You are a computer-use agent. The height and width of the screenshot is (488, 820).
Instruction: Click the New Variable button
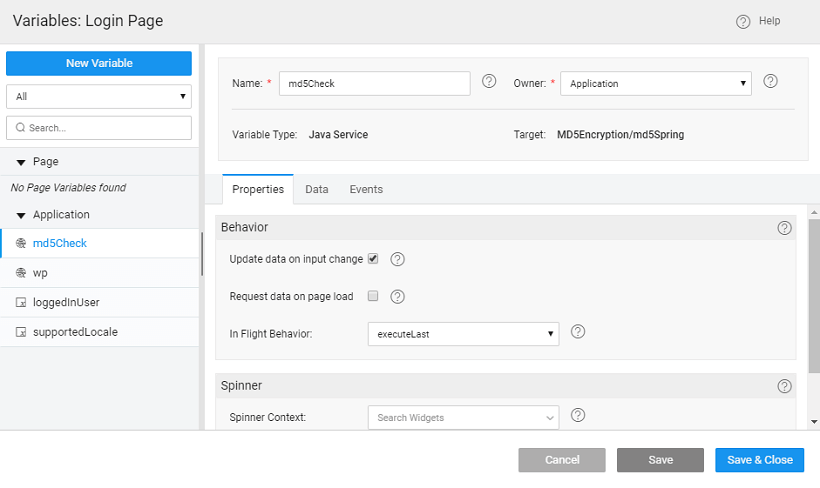click(x=99, y=63)
